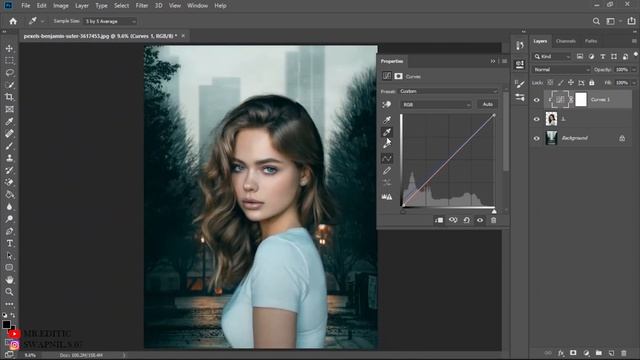640x360 pixels.
Task: Delete the Curves adjustment via trash icon
Action: point(493,220)
